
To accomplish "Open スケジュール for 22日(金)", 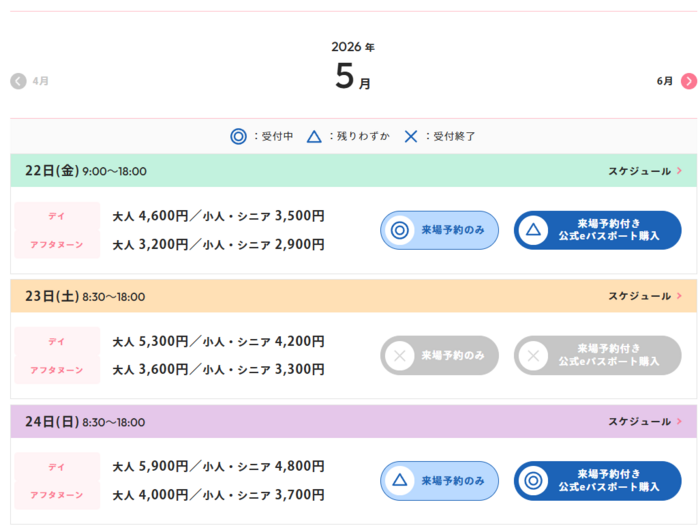I will tap(645, 171).
